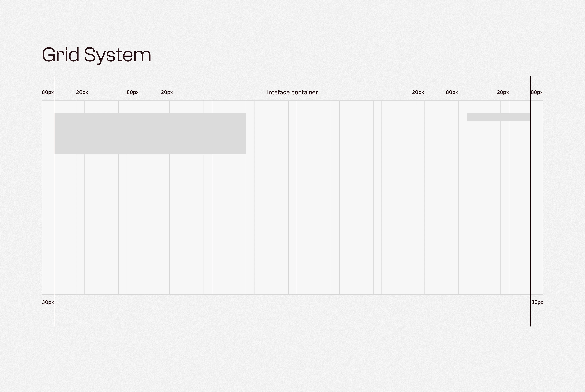Click the left margin strip inside container frame
This screenshot has width=585, height=392.
pos(48,198)
